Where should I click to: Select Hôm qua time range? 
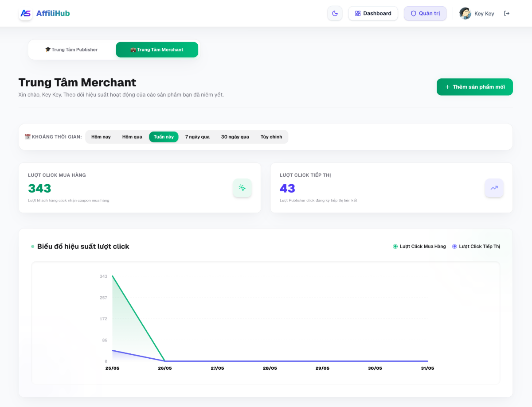132,137
